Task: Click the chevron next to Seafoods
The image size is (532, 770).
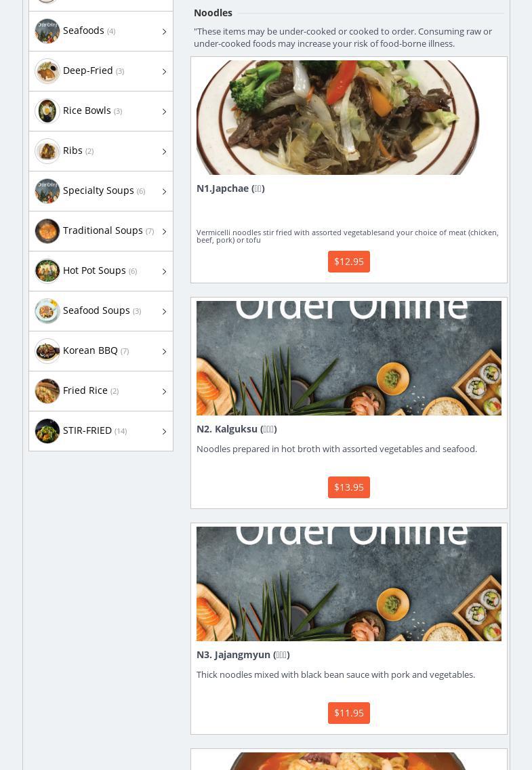Action: click(x=164, y=31)
